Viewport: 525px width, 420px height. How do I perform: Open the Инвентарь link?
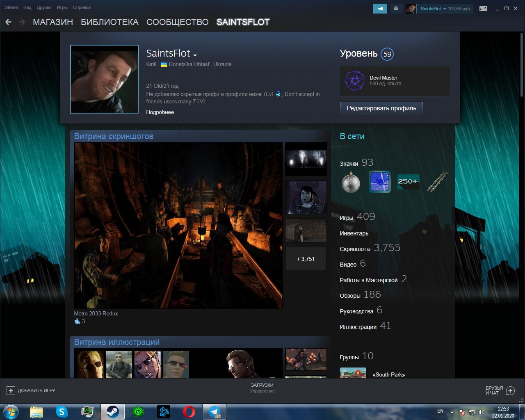[354, 233]
